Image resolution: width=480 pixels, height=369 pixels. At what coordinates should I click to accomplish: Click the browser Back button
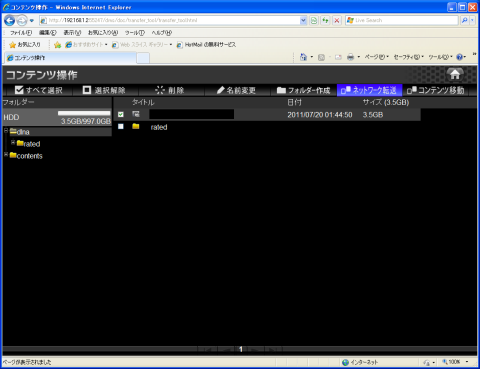(x=9, y=21)
